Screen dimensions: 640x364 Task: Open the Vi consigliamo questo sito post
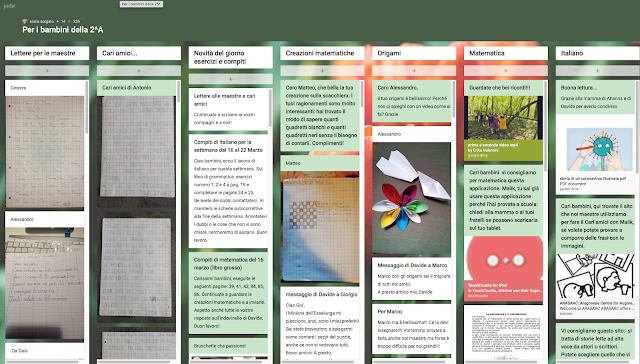[x=595, y=343]
